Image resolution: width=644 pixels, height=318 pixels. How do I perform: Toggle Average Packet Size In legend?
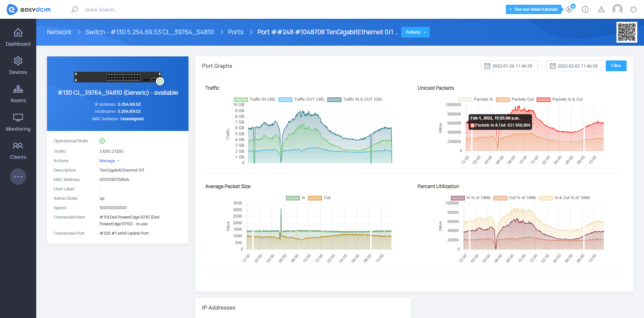(296, 198)
